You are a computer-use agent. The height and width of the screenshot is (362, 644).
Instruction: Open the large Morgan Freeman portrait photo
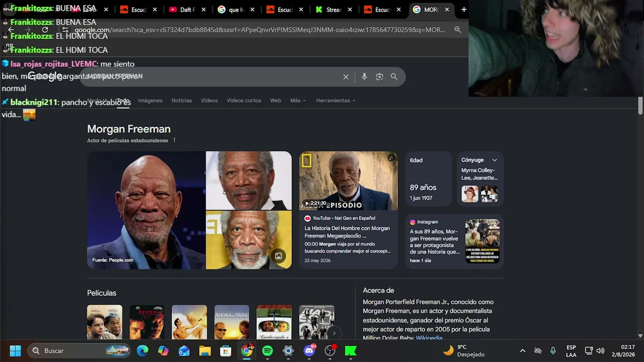click(x=146, y=210)
